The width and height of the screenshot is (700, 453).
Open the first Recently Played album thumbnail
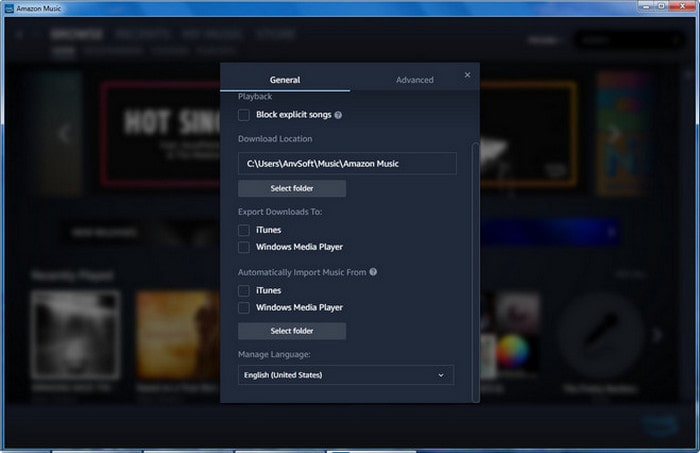coord(75,335)
